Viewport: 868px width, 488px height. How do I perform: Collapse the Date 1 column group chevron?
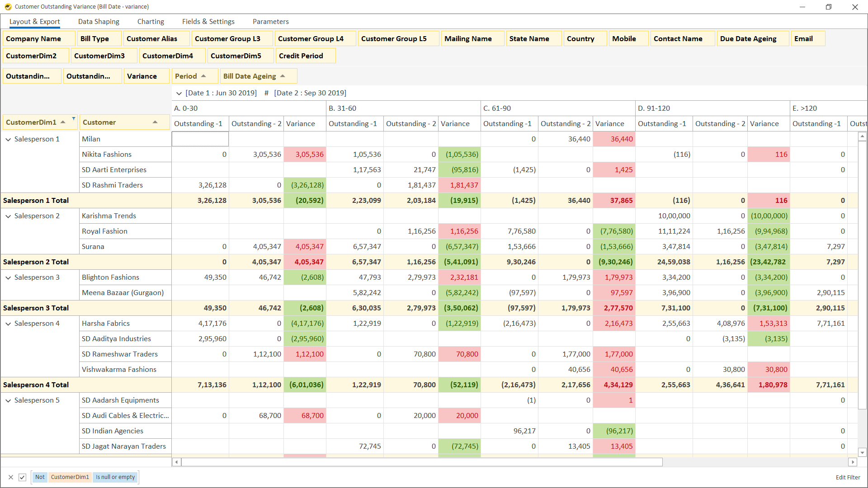(x=179, y=93)
